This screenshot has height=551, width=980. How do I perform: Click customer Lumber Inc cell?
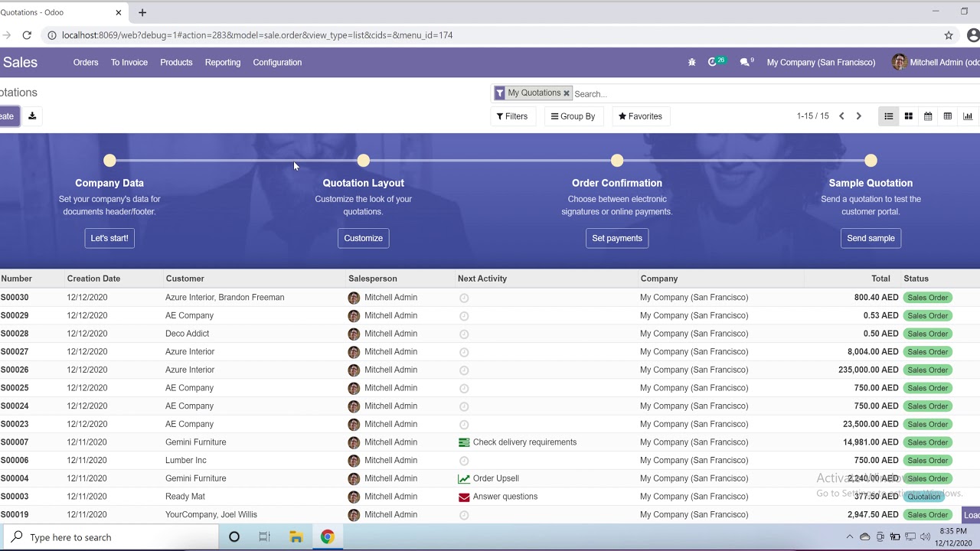click(x=186, y=461)
